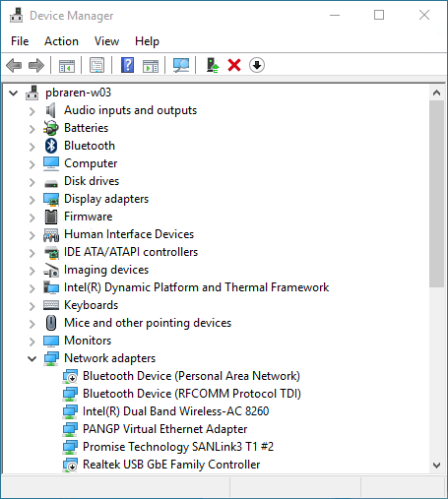Expand the Display adapters category

32,200
